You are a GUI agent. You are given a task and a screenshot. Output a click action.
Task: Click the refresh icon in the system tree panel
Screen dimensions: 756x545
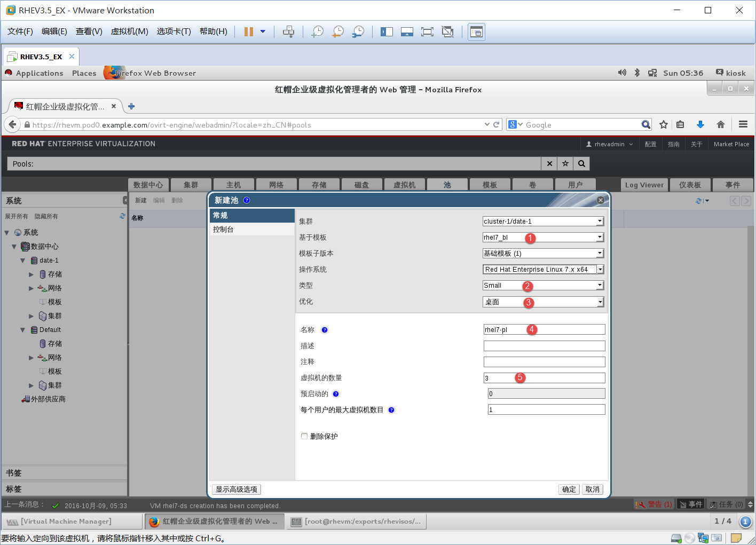click(x=122, y=216)
